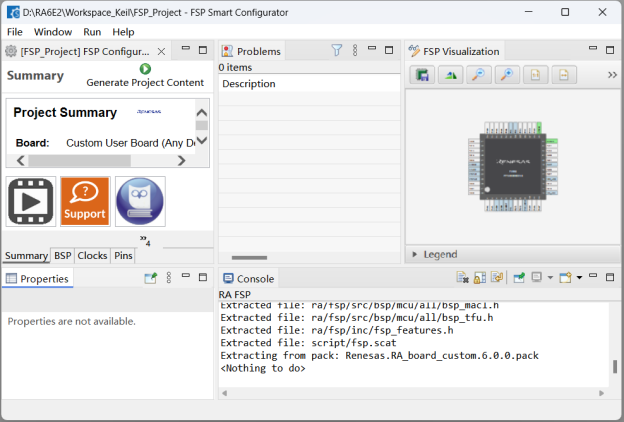Screen dimensions: 624x422
Task: Open the owl user manual icon
Action: click(140, 201)
